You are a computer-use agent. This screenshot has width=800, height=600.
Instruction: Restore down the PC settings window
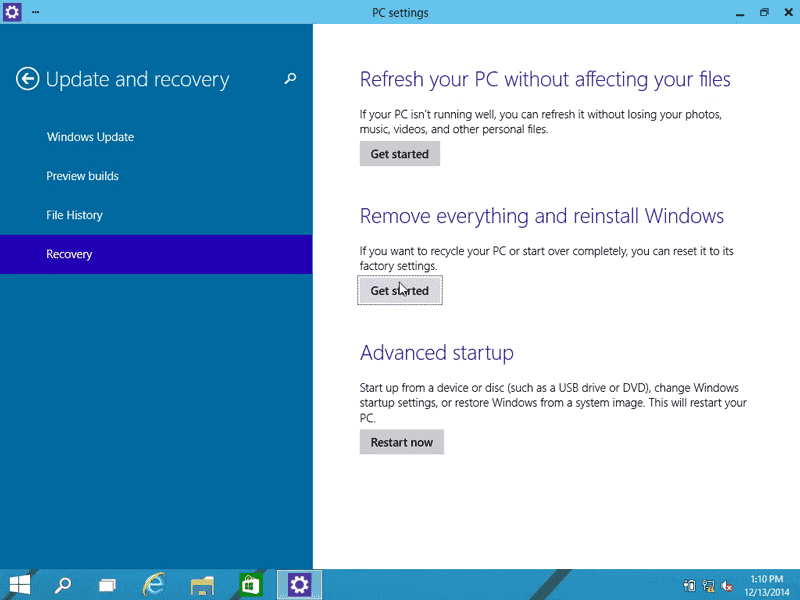pos(764,12)
